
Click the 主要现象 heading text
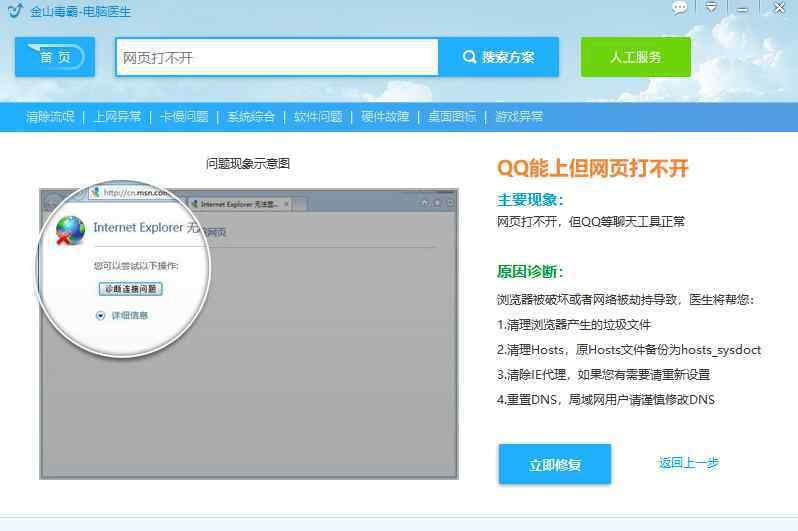pos(530,200)
